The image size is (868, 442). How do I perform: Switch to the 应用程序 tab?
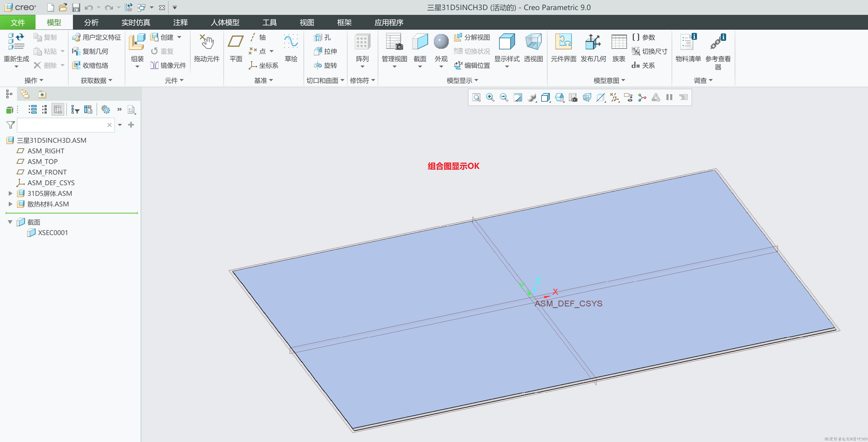coord(389,23)
